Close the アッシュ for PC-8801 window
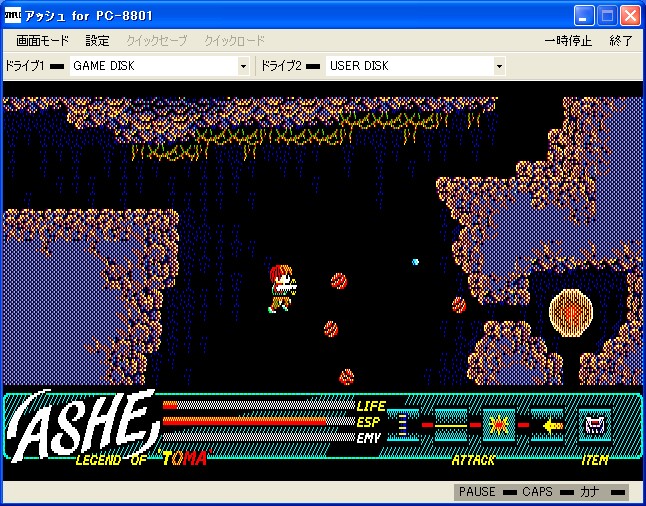Viewport: 646px width, 506px height. click(x=631, y=16)
